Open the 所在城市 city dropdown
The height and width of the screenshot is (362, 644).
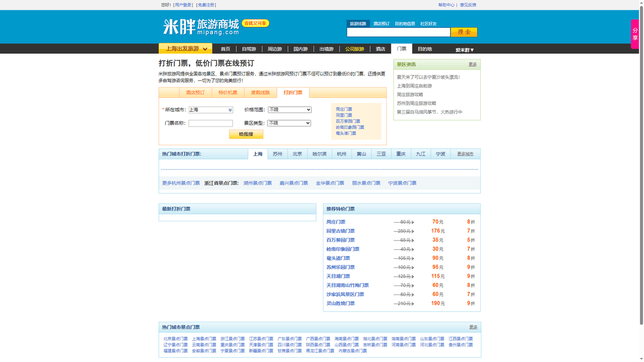[211, 109]
